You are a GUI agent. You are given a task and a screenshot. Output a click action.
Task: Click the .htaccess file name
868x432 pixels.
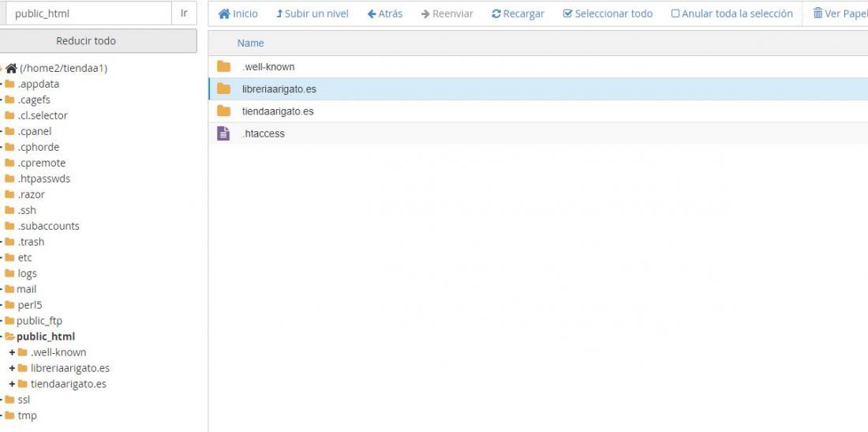point(264,133)
